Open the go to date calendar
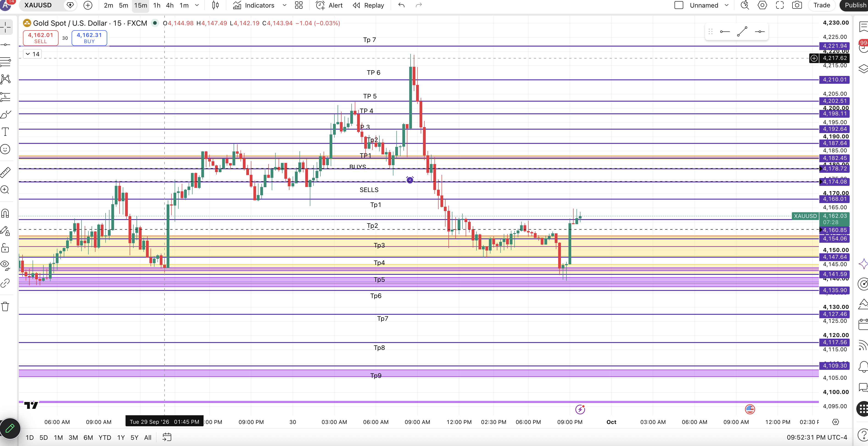868x446 pixels. [x=167, y=437]
